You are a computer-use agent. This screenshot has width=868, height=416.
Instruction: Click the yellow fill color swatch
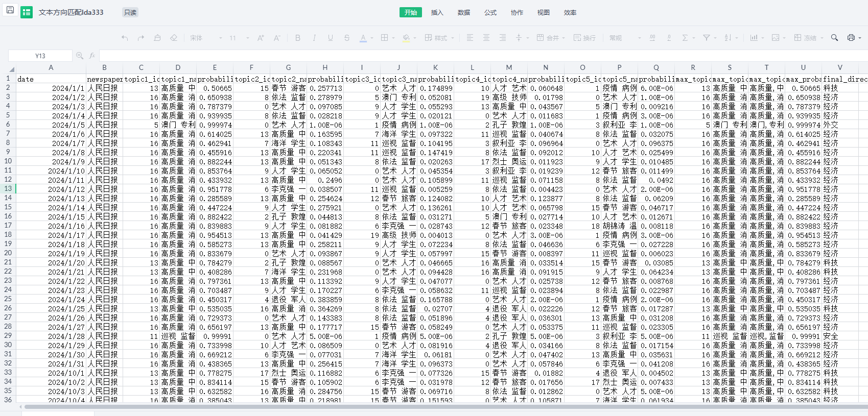[406, 41]
